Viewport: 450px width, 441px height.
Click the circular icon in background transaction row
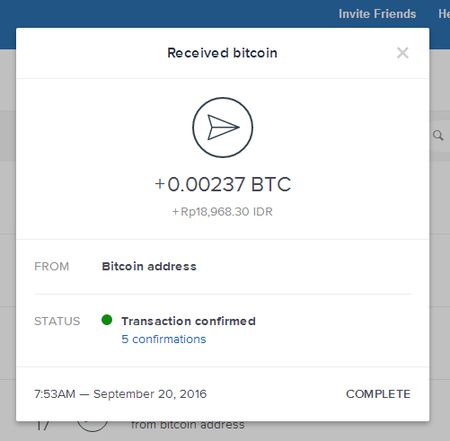[93, 426]
